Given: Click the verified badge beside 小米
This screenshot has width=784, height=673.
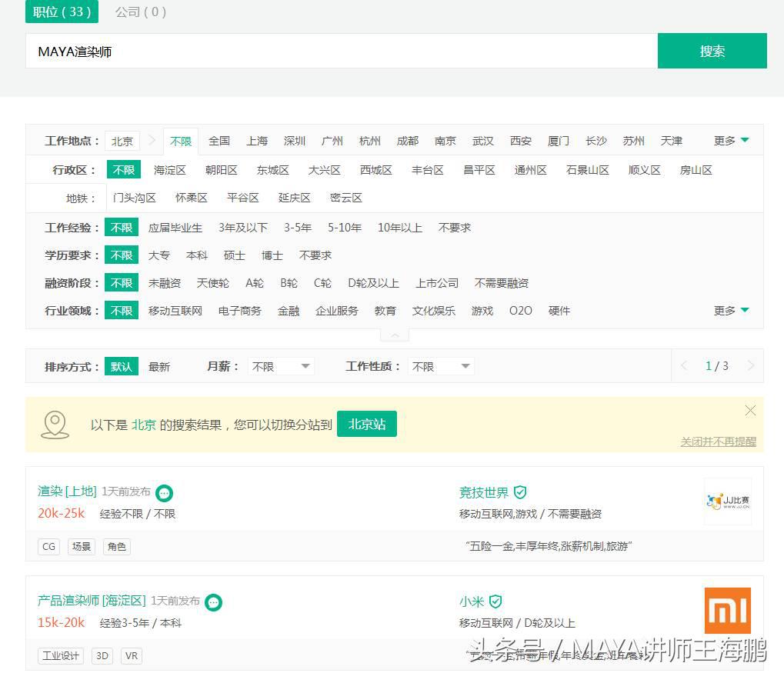Looking at the screenshot, I should click(x=496, y=601).
